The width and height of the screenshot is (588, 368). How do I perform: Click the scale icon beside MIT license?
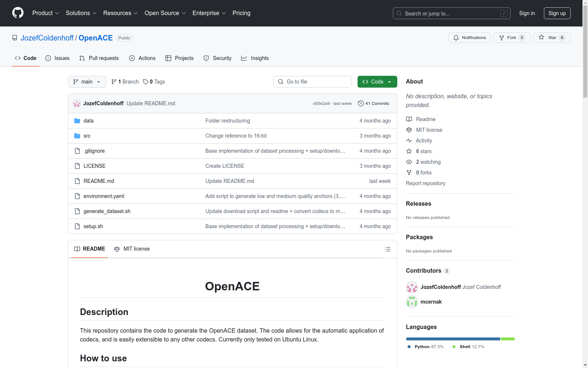[x=409, y=130]
